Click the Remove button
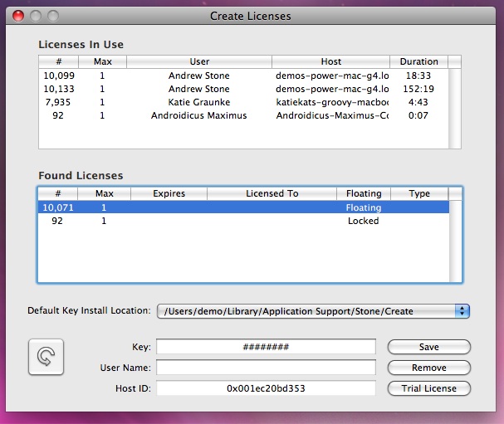 [x=429, y=368]
